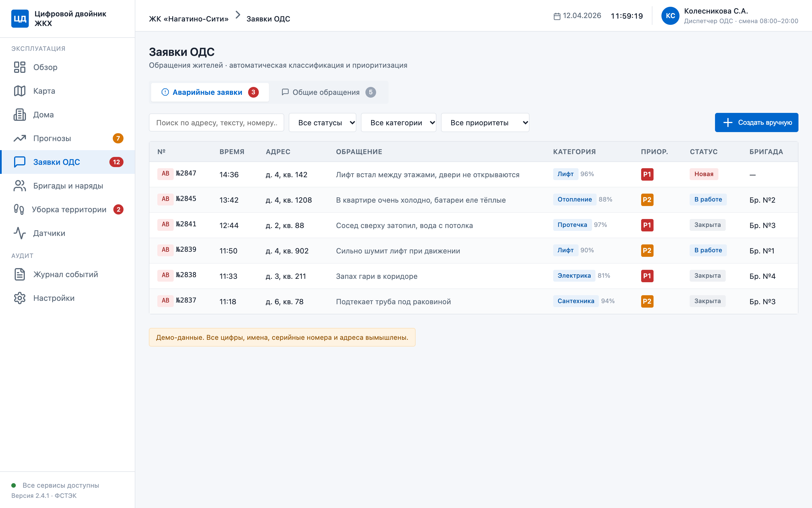The width and height of the screenshot is (812, 508).
Task: Click P1 priority badge for №2847
Action: point(647,174)
